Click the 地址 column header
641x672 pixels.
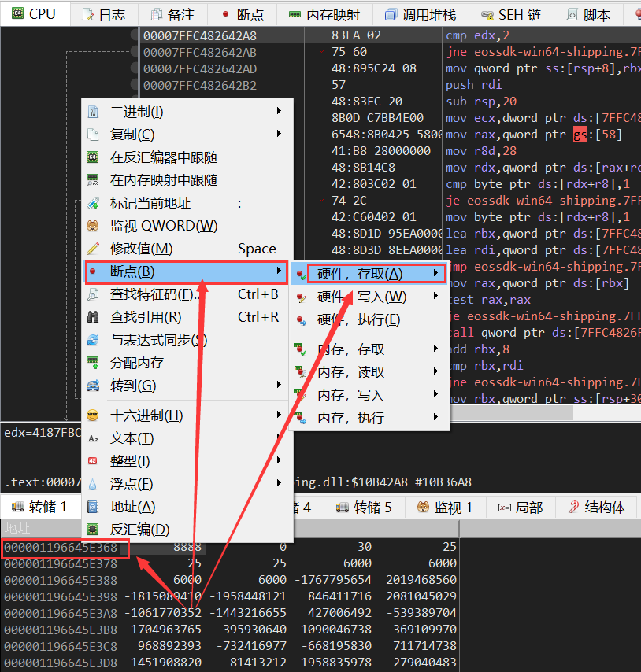[17, 529]
